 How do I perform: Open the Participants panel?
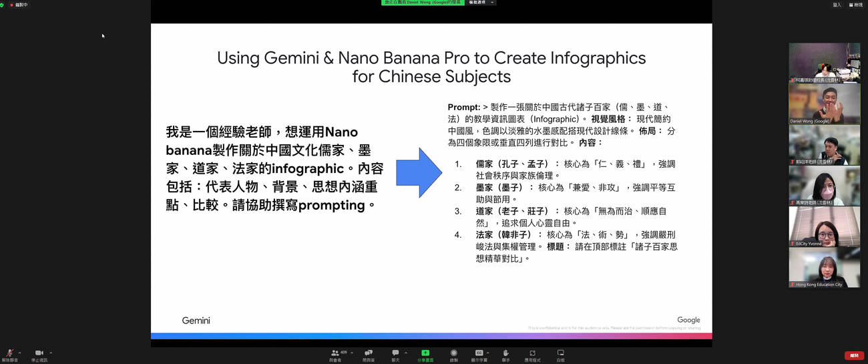[335, 355]
